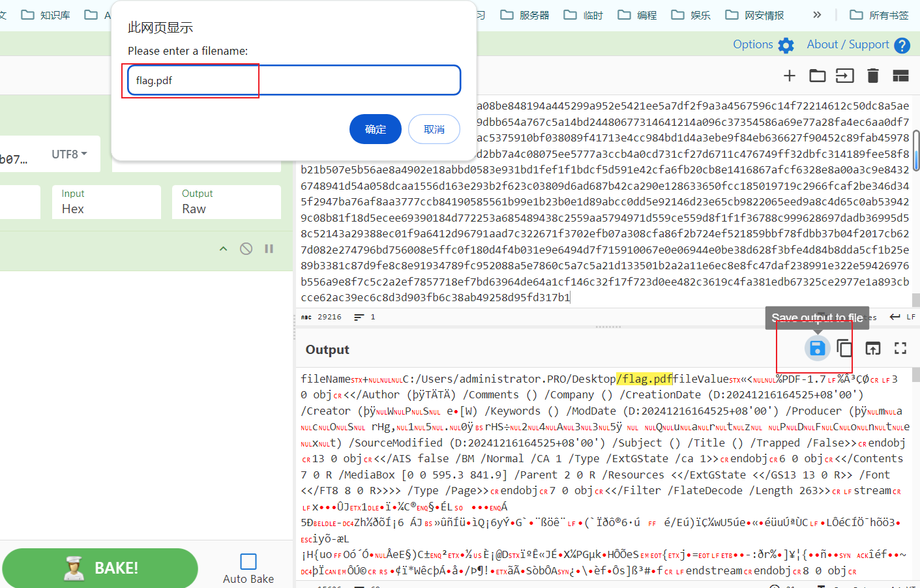Click the BAKE! button
The height and width of the screenshot is (588, 920).
click(100, 568)
